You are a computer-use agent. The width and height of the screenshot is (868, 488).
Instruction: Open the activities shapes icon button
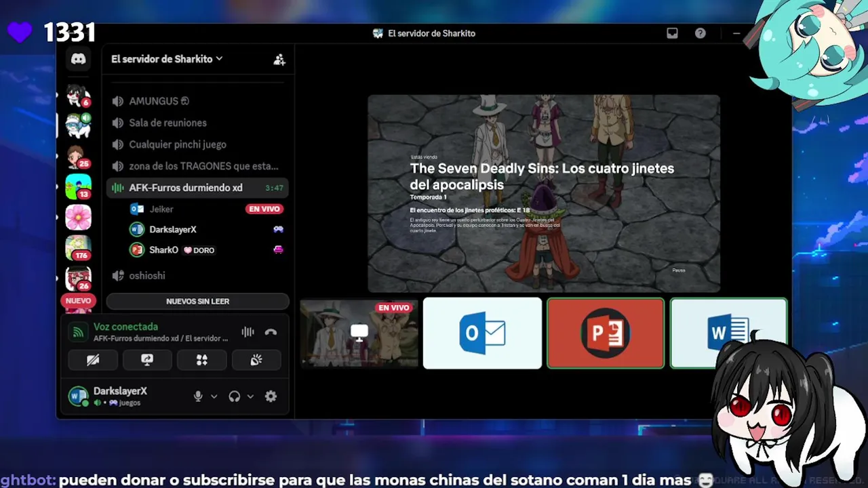(x=201, y=360)
